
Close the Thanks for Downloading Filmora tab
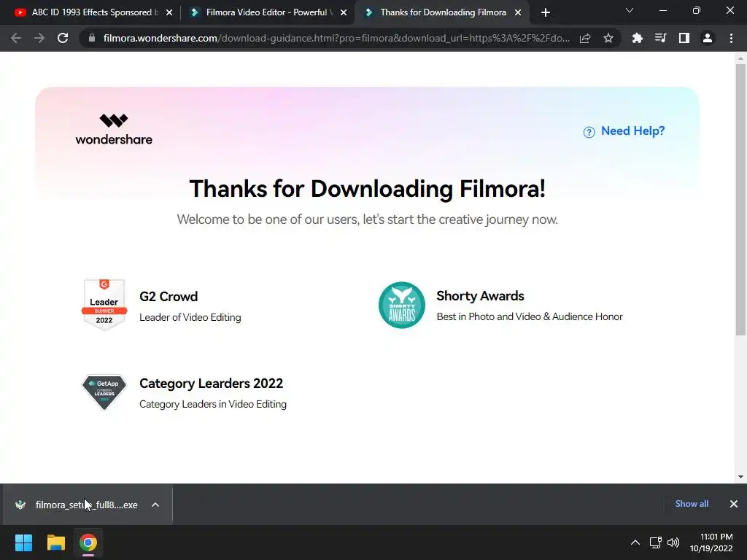tap(518, 12)
